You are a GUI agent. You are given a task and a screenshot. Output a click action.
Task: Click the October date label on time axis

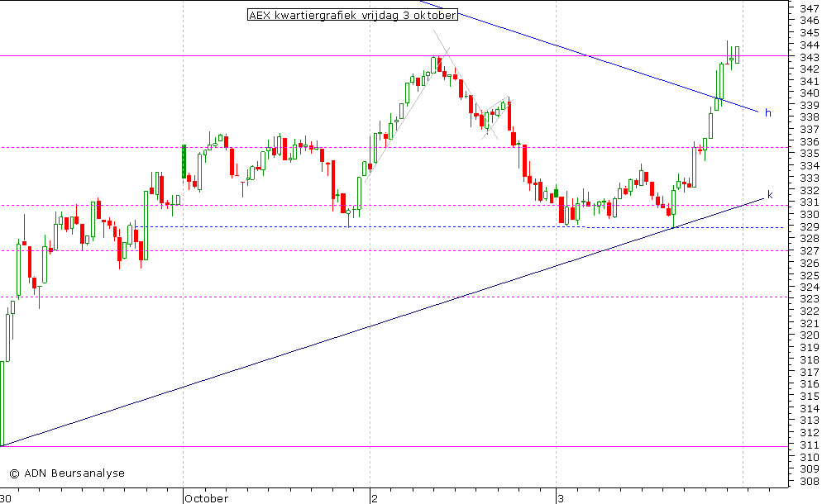(x=206, y=498)
